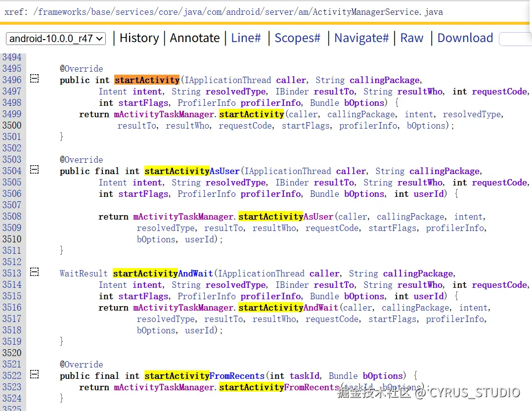
Task: Collapse the startActivityAsUser method fold
Action: click(x=34, y=169)
